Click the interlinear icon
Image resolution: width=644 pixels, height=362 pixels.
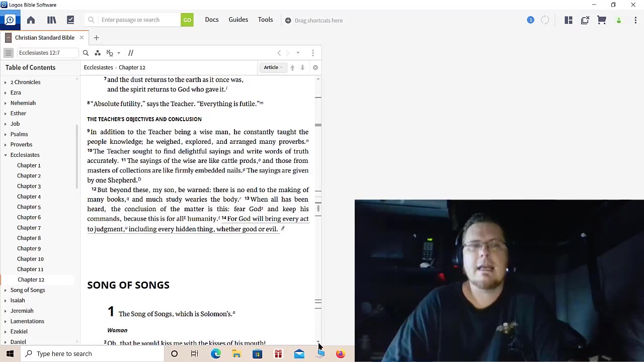[x=110, y=53]
